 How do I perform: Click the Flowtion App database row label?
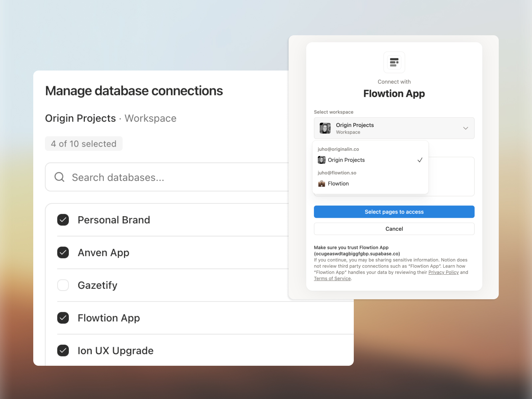(x=109, y=318)
